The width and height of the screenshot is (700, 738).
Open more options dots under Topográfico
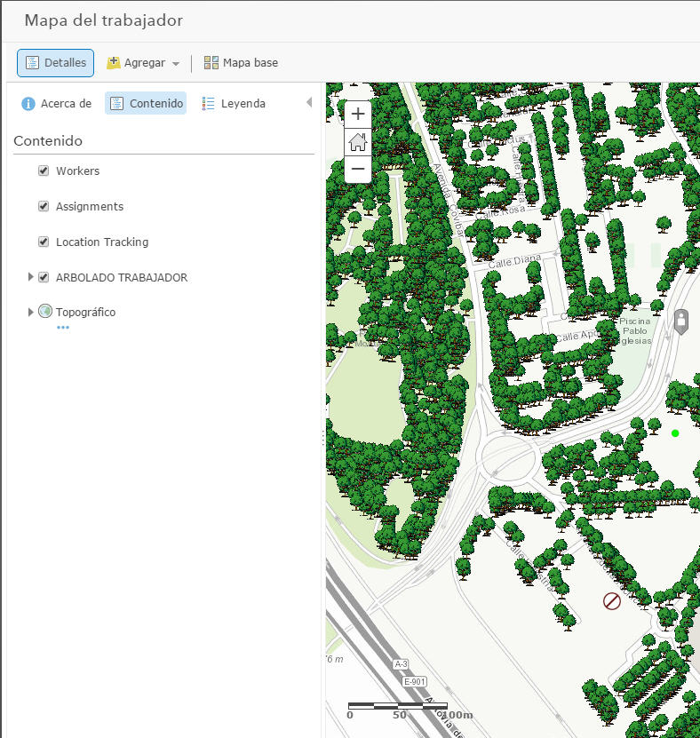point(62,327)
